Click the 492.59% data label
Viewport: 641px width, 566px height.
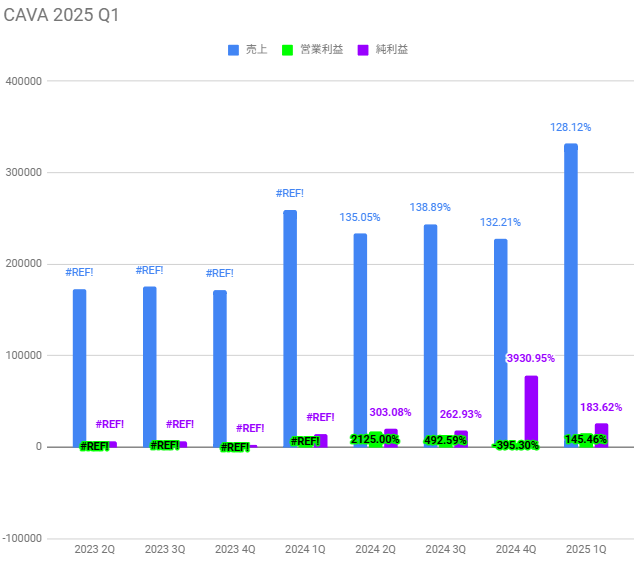tap(445, 441)
